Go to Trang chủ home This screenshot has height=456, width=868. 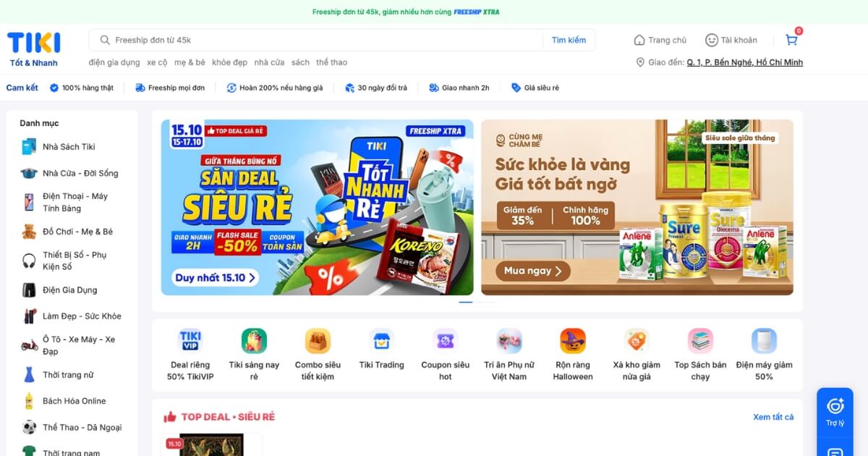660,40
